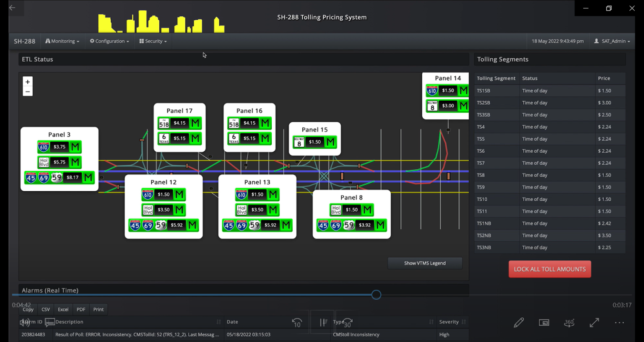
Task: Skip back 10 seconds in the video
Action: pyautogui.click(x=297, y=322)
